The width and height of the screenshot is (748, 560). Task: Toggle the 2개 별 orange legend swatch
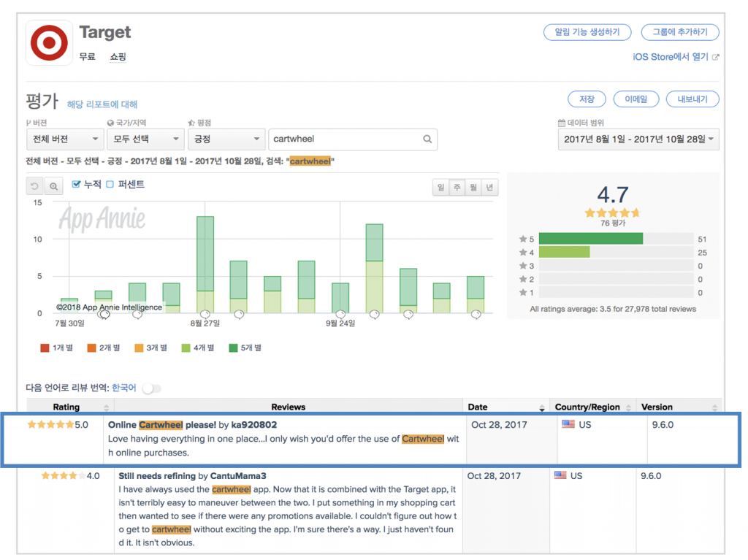tap(91, 348)
